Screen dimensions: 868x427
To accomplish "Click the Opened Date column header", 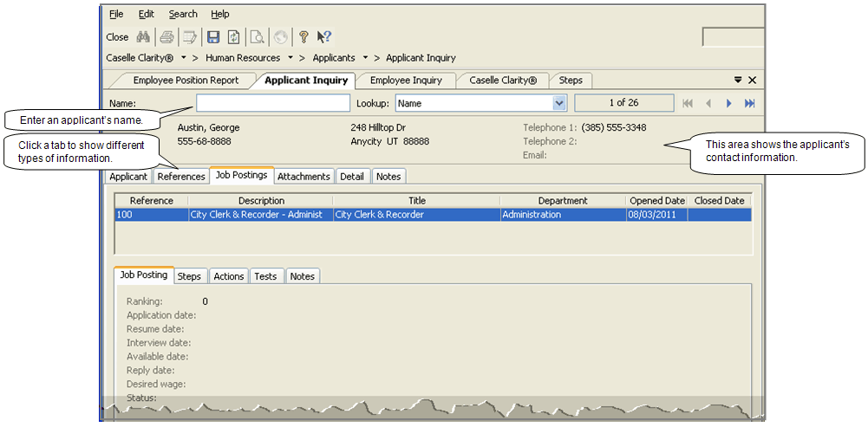I will 656,201.
